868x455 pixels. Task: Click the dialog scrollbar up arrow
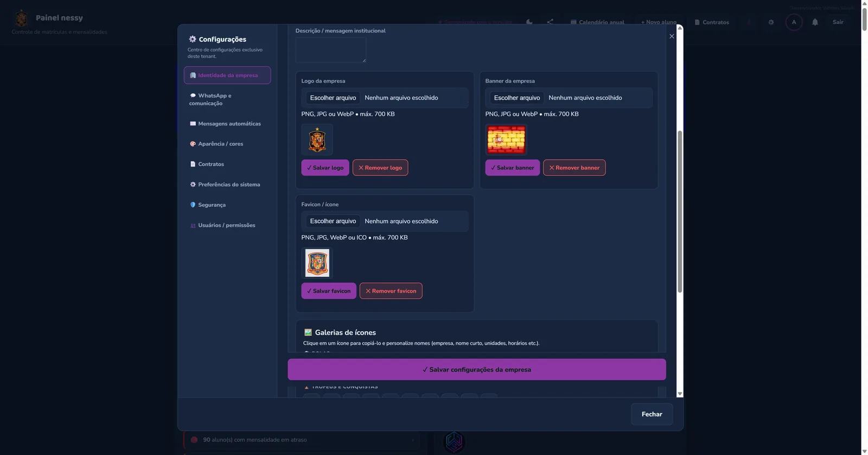pyautogui.click(x=680, y=28)
